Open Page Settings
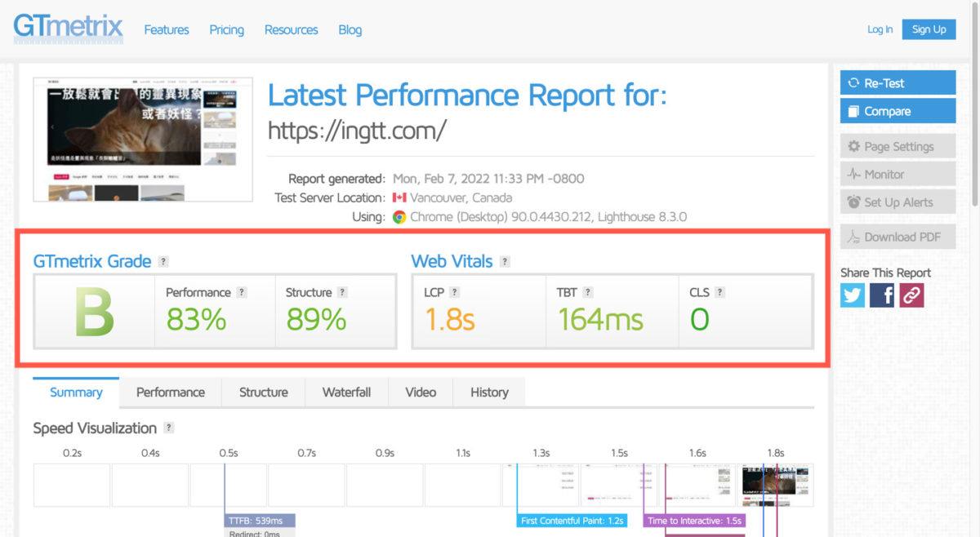This screenshot has height=537, width=980. pos(898,146)
